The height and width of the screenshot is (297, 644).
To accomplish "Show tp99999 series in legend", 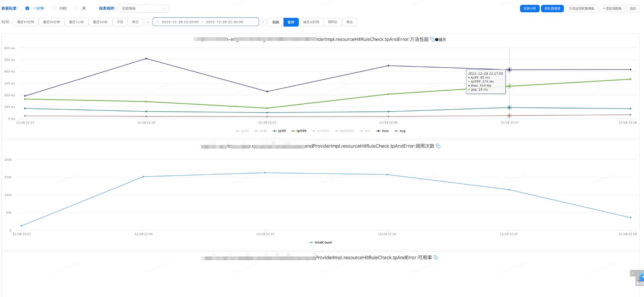I will click(344, 131).
